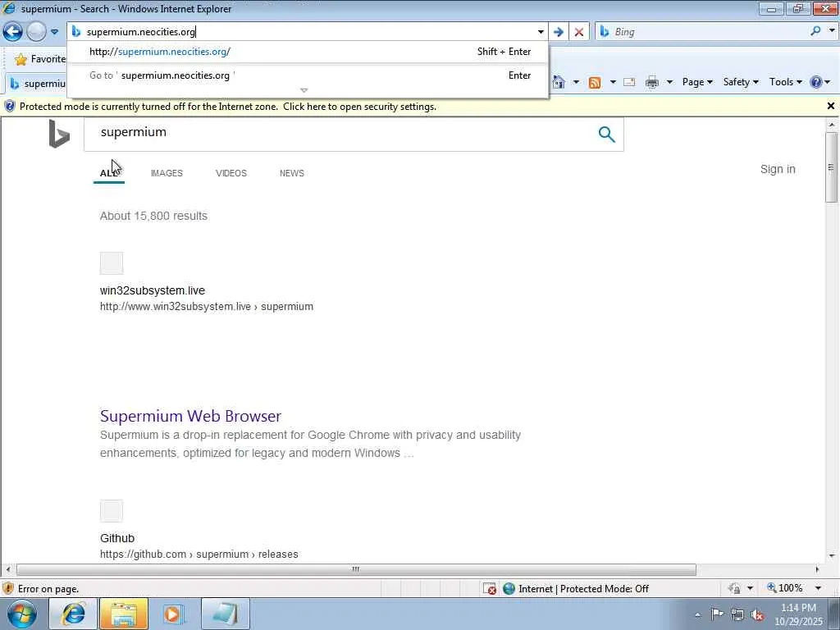The image size is (840, 630).
Task: Switch to the IMAGES tab
Action: click(167, 173)
